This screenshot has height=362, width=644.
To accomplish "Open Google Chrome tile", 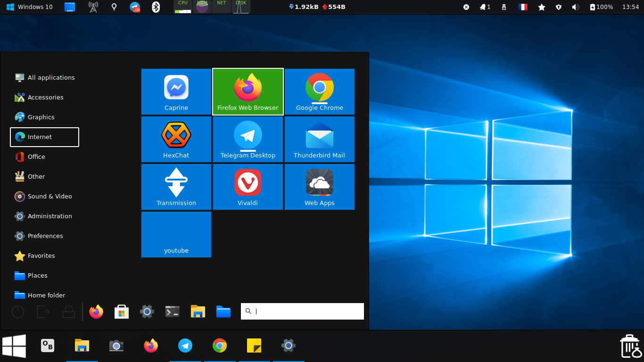I will pyautogui.click(x=320, y=91).
